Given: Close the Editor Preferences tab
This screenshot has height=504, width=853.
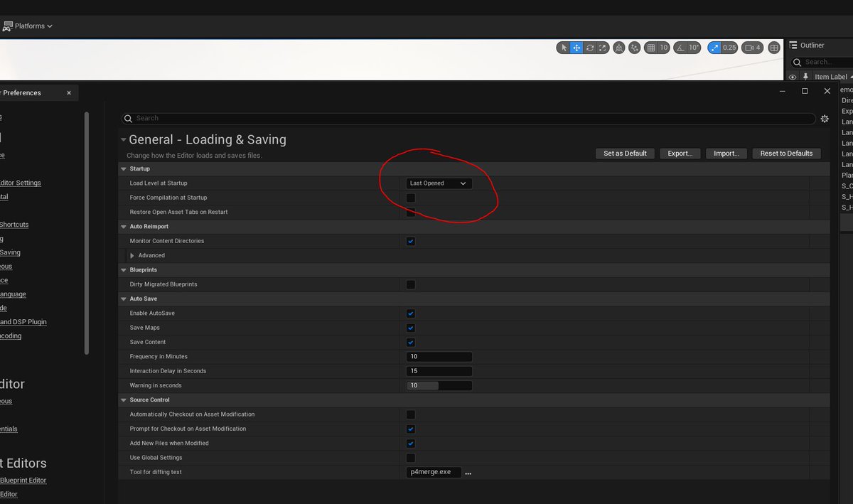Looking at the screenshot, I should 69,92.
